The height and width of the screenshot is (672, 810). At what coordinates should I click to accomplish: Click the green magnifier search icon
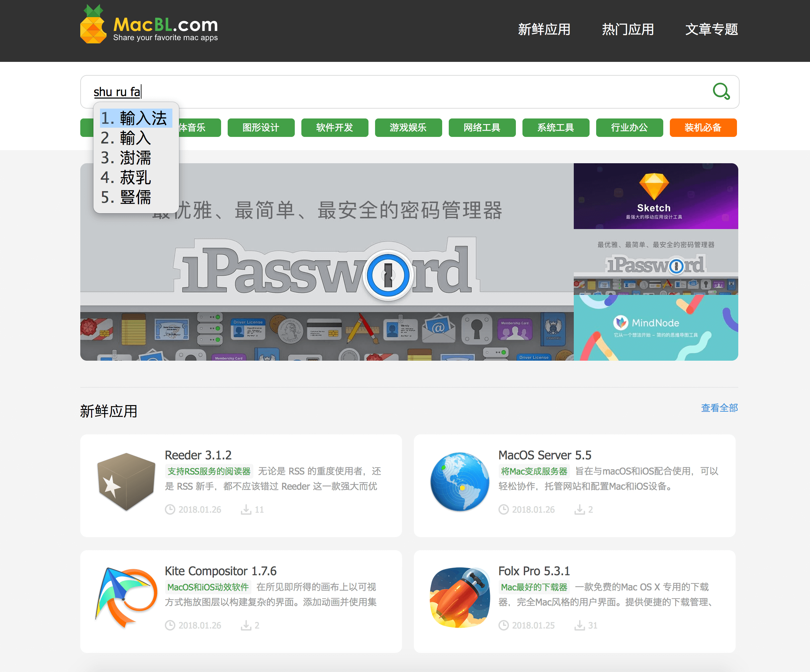(721, 91)
